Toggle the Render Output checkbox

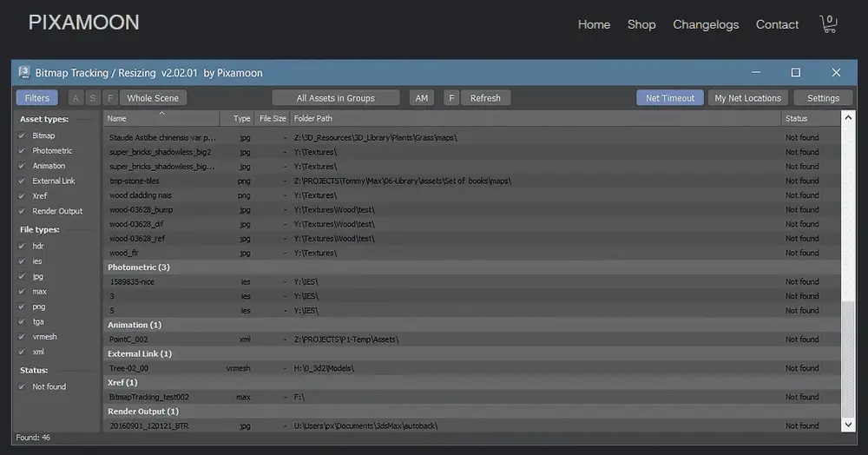click(22, 211)
